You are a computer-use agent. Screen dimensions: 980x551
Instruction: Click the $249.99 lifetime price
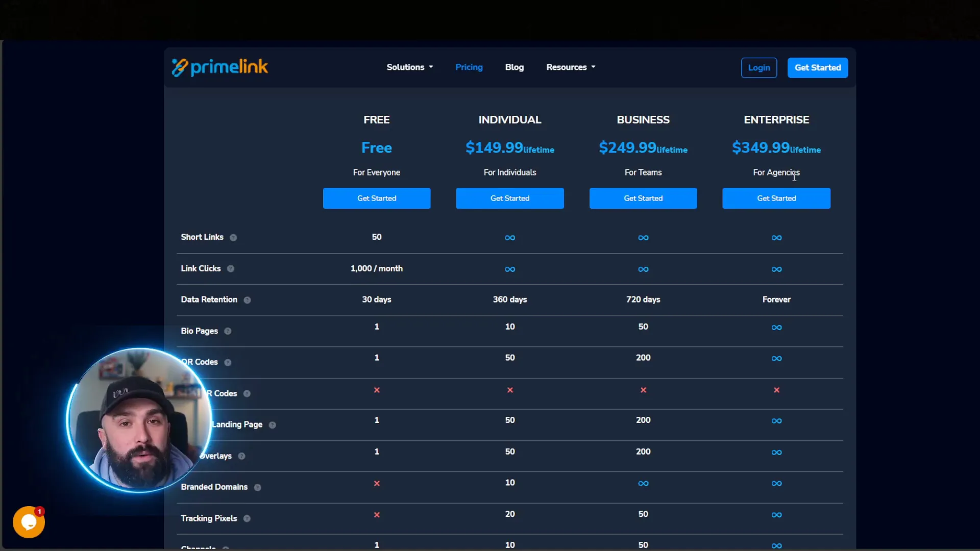coord(643,148)
